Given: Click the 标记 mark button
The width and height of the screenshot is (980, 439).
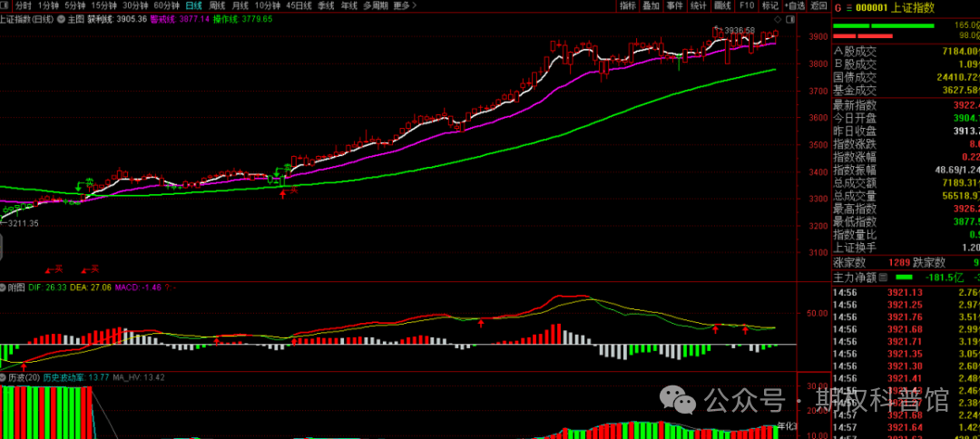Looking at the screenshot, I should [x=770, y=5].
